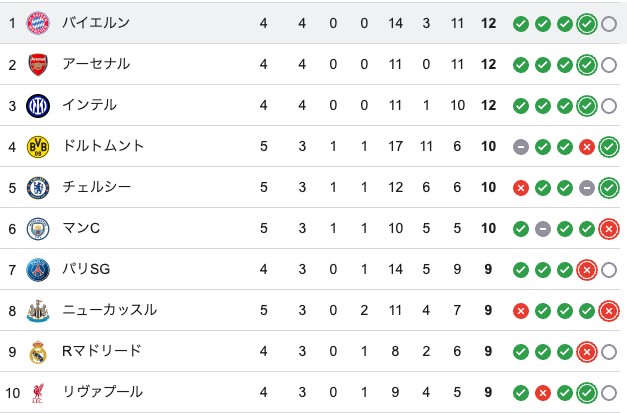Image resolution: width=627 pixels, height=413 pixels.
Task: Click Chelsea's first red loss icon
Action: 521,188
